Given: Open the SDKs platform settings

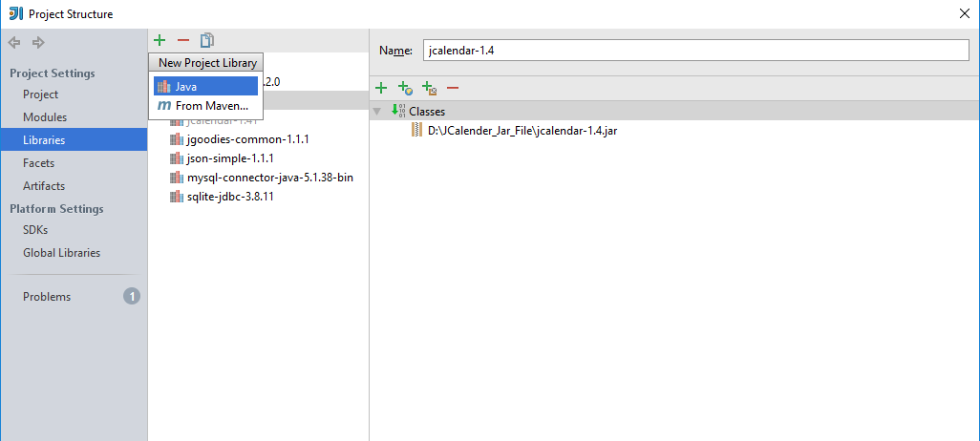Looking at the screenshot, I should (35, 230).
